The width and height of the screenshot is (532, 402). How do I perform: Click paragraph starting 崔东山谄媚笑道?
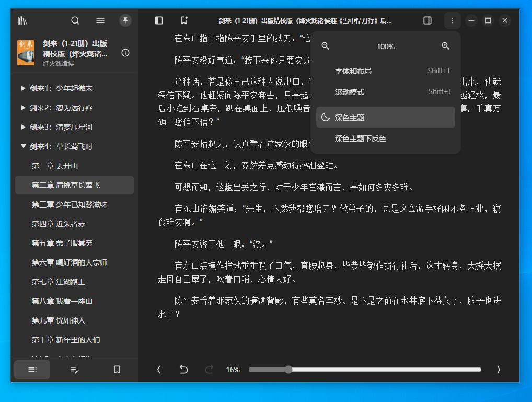click(329, 215)
